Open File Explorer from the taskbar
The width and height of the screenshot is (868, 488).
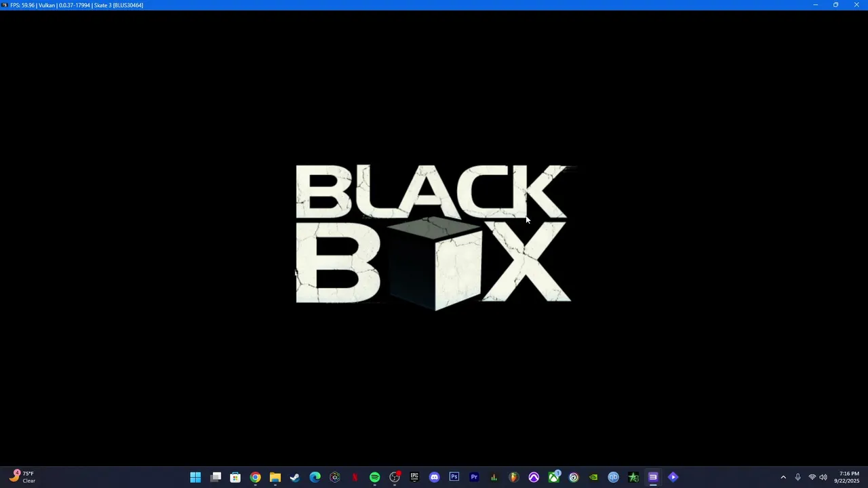coord(275,477)
